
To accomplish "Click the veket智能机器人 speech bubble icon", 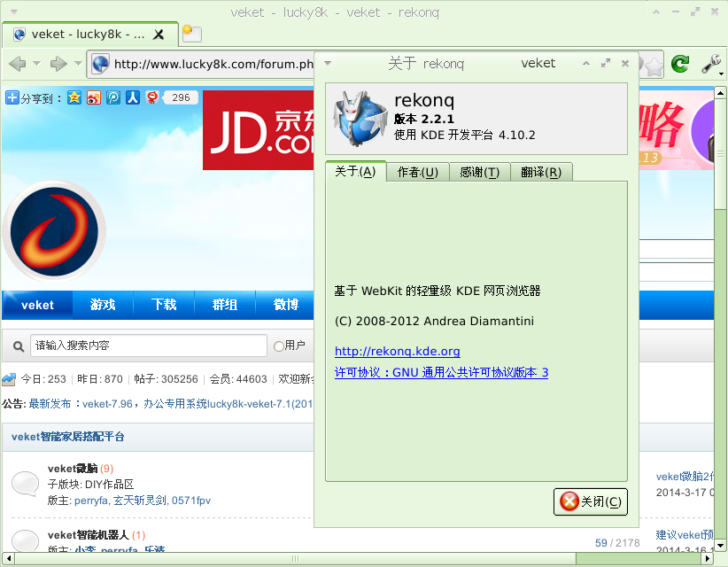I will pyautogui.click(x=25, y=541).
